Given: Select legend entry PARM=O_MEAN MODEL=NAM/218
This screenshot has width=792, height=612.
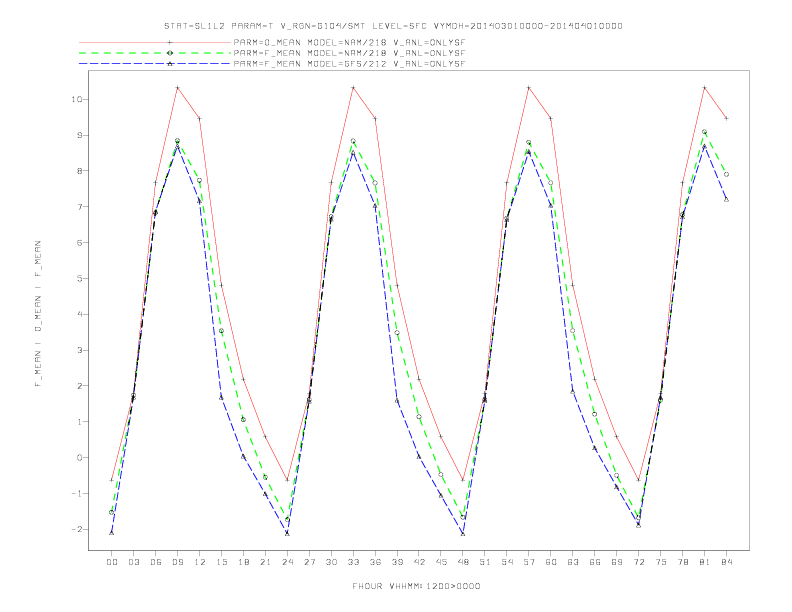Looking at the screenshot, I should coord(349,42).
